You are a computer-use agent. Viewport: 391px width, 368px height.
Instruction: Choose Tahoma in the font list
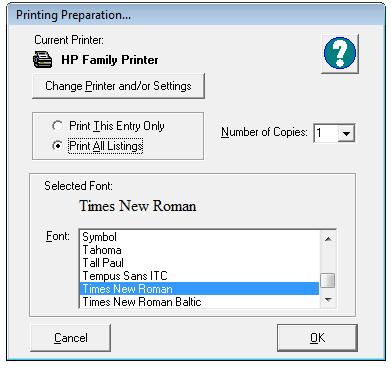[x=199, y=250]
